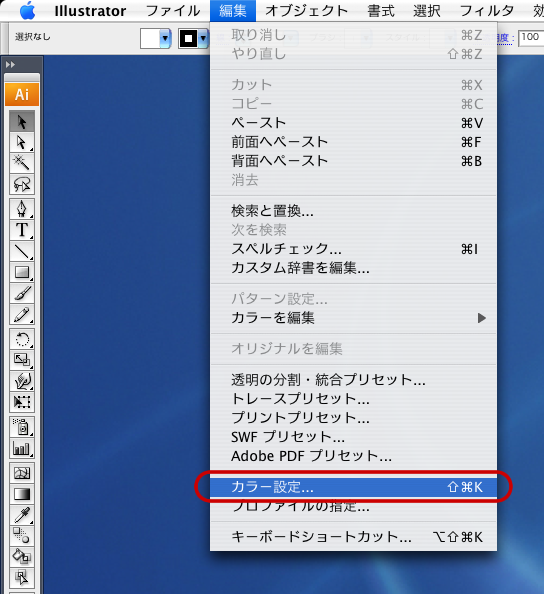
Task: Open the フィルタ menu
Action: [x=487, y=11]
